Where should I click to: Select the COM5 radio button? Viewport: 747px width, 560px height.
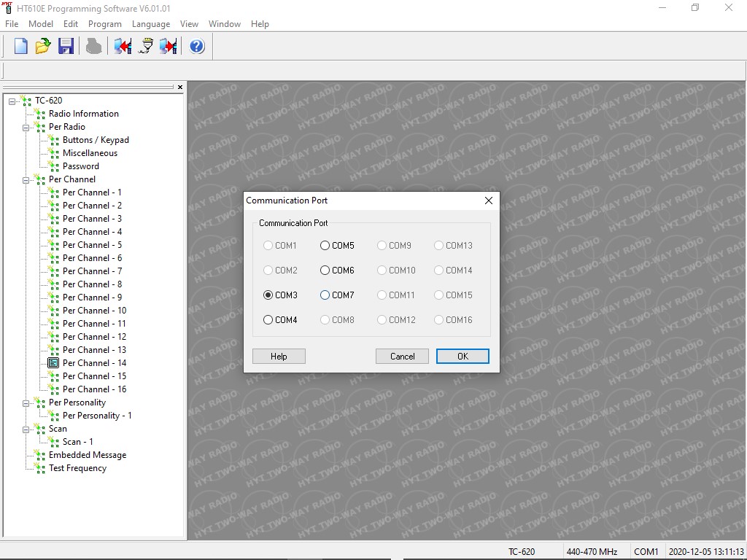click(325, 245)
